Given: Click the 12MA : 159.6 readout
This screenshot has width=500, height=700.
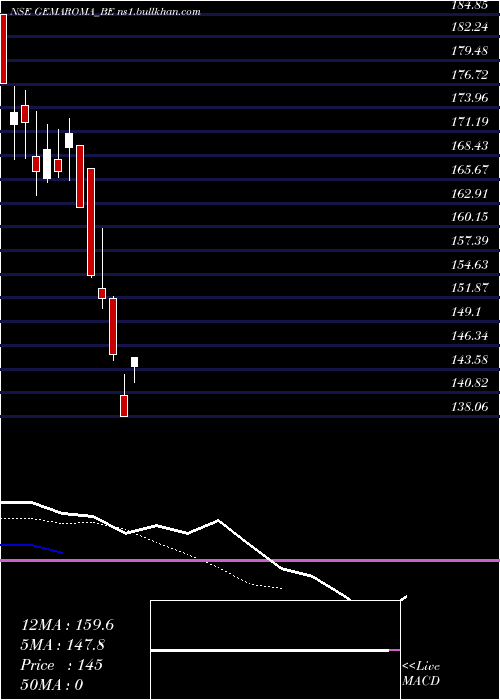Looking at the screenshot, I should tap(67, 625).
